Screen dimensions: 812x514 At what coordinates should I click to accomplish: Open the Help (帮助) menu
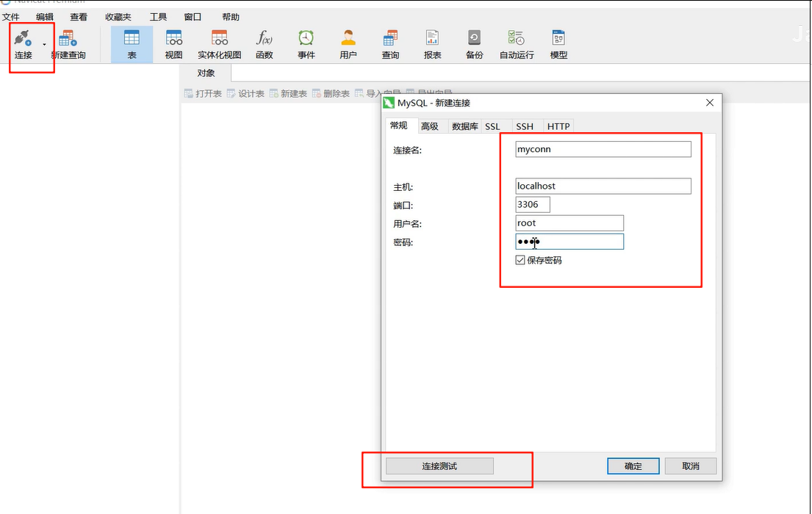[x=231, y=17]
